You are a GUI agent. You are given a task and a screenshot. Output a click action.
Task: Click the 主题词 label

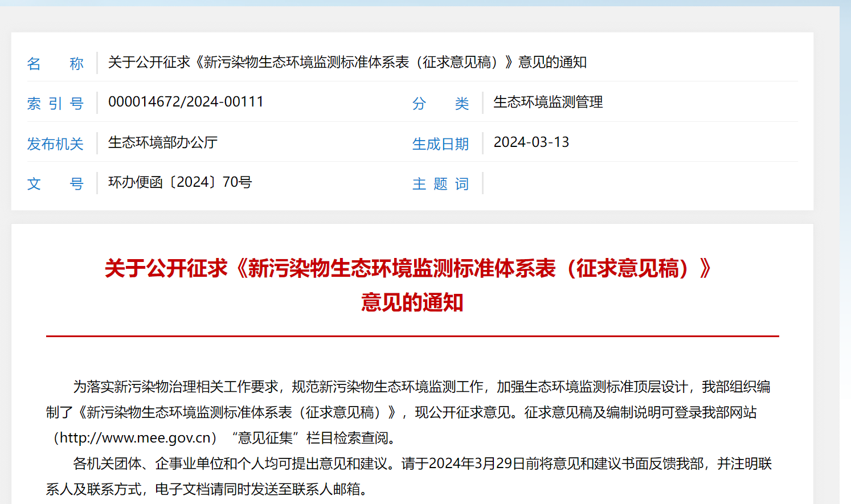pyautogui.click(x=440, y=183)
